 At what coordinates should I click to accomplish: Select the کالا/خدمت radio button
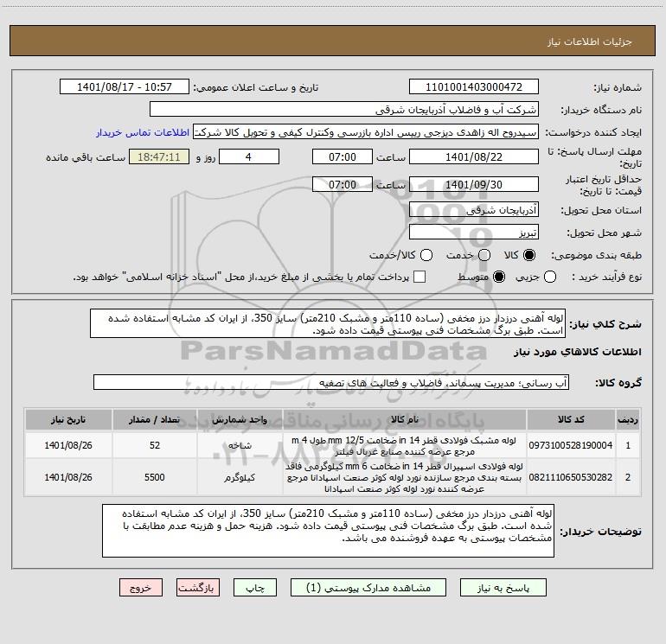(x=426, y=255)
